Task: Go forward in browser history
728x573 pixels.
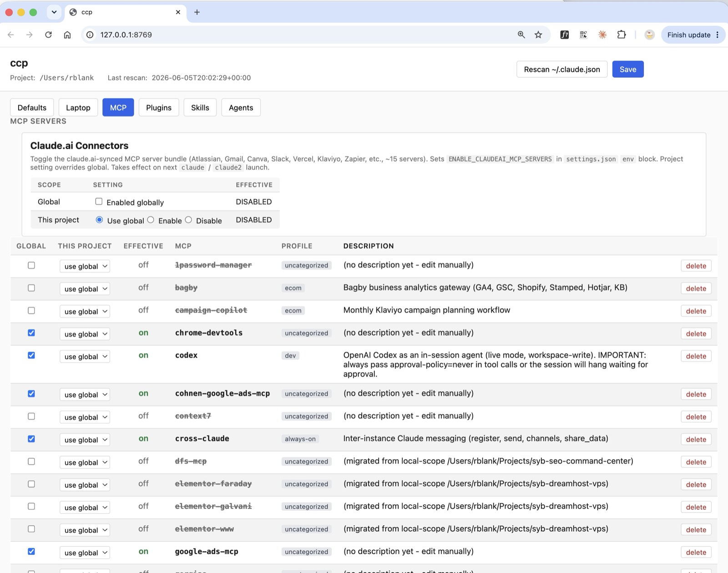Action: tap(30, 35)
